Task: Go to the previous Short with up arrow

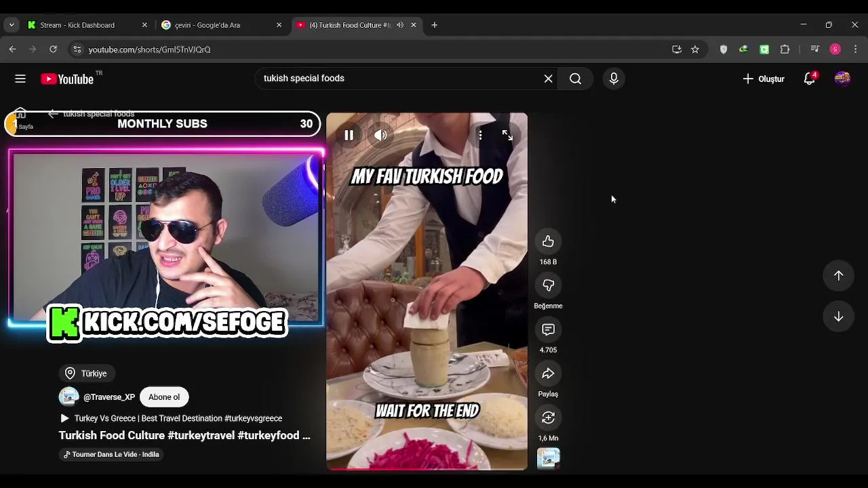Action: click(838, 275)
